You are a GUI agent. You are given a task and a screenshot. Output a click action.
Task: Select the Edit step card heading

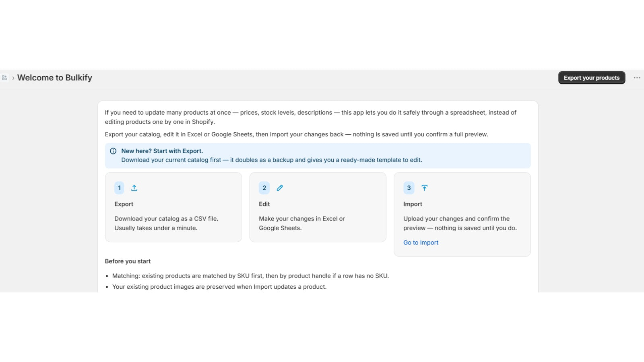point(264,204)
